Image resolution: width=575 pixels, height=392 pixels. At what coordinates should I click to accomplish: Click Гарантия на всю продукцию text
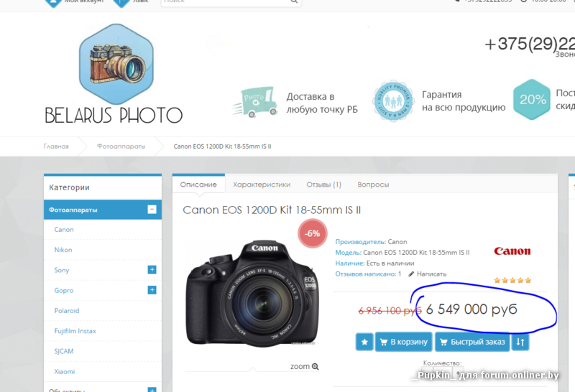tap(464, 101)
